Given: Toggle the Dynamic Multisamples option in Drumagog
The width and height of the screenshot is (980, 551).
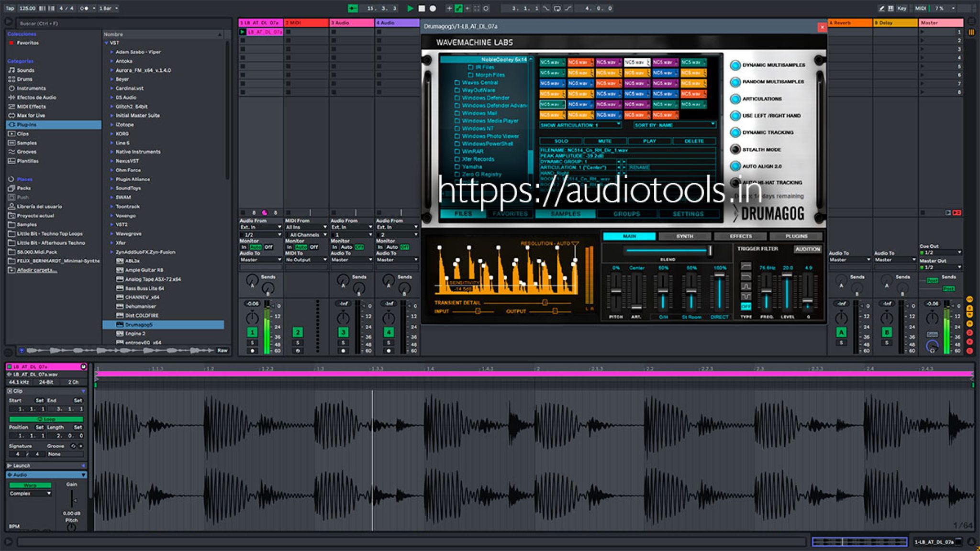Looking at the screenshot, I should click(735, 65).
